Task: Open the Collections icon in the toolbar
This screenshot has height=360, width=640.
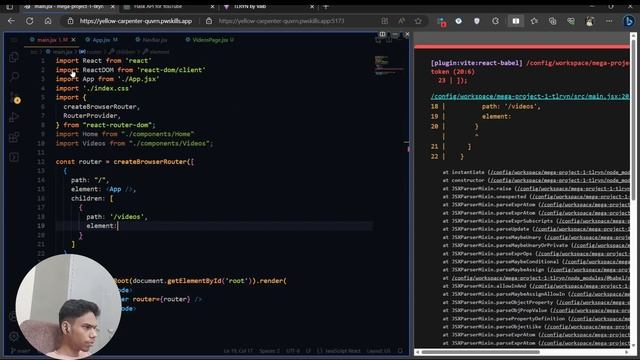Action: point(552,21)
